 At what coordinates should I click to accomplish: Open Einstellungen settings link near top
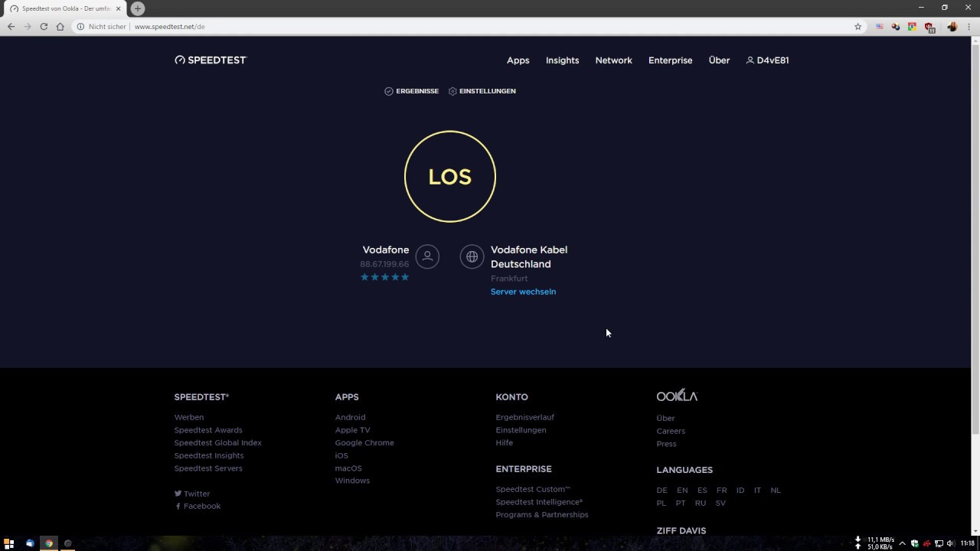(482, 91)
